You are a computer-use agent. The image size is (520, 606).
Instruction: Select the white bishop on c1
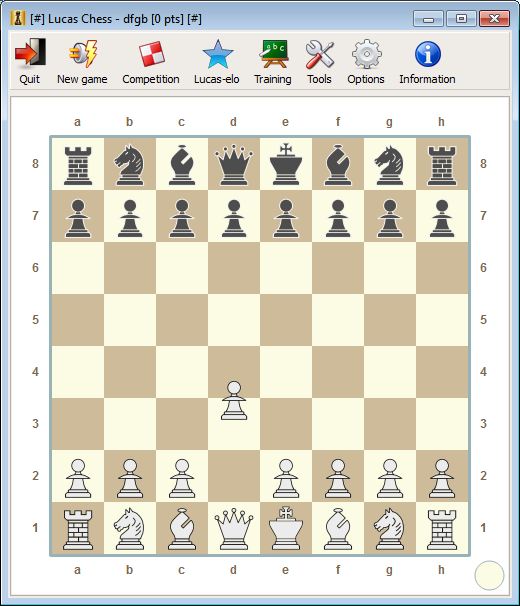tap(182, 528)
